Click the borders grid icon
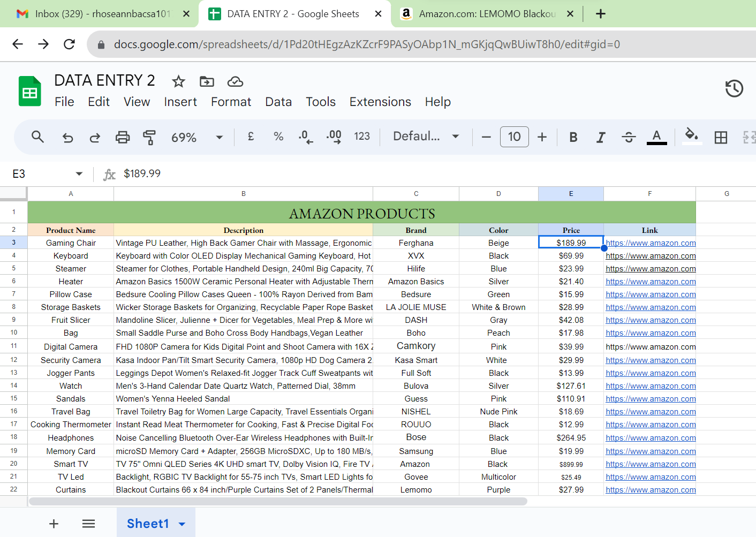The image size is (756, 537). [x=721, y=138]
